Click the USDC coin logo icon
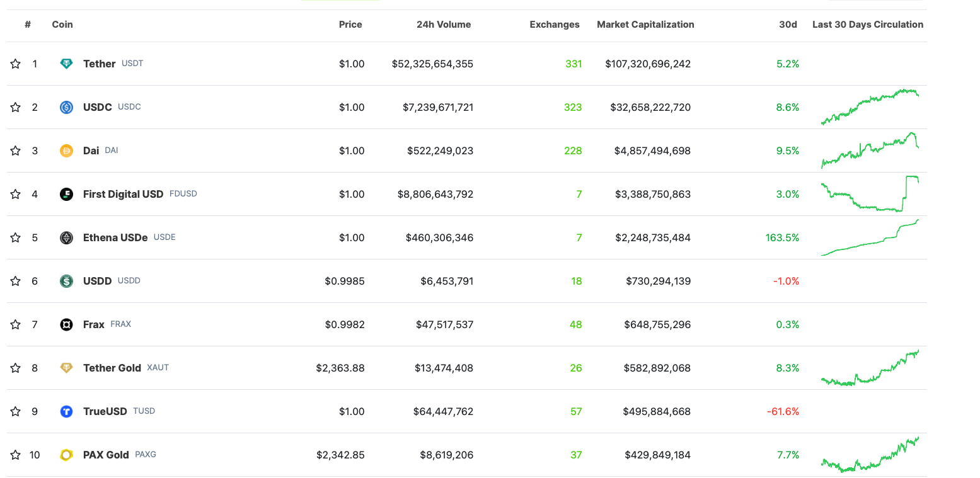This screenshot has width=980, height=478. click(66, 107)
